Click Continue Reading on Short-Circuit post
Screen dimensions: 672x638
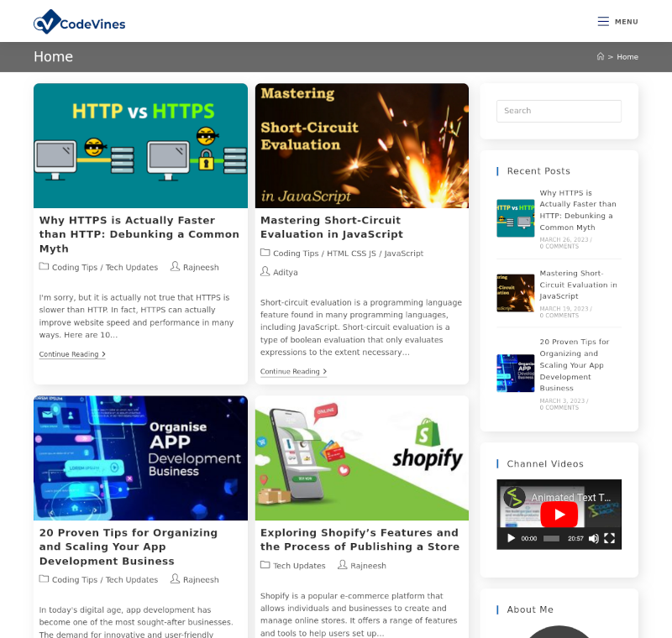293,372
